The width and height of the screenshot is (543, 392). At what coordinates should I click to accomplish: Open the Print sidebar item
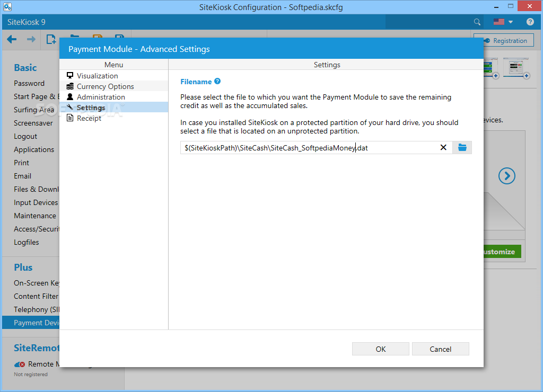(x=21, y=163)
